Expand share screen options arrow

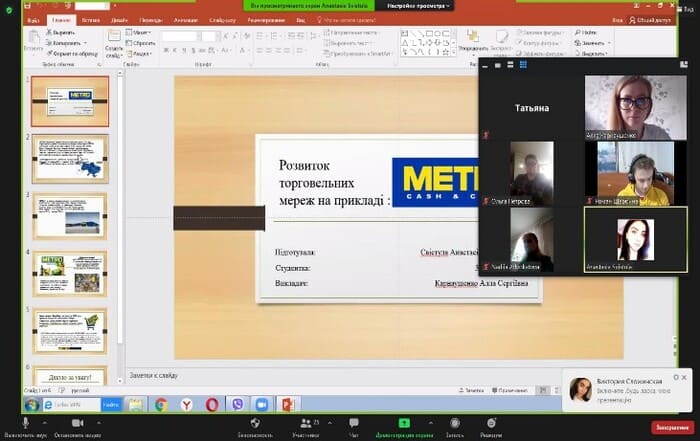(430, 422)
